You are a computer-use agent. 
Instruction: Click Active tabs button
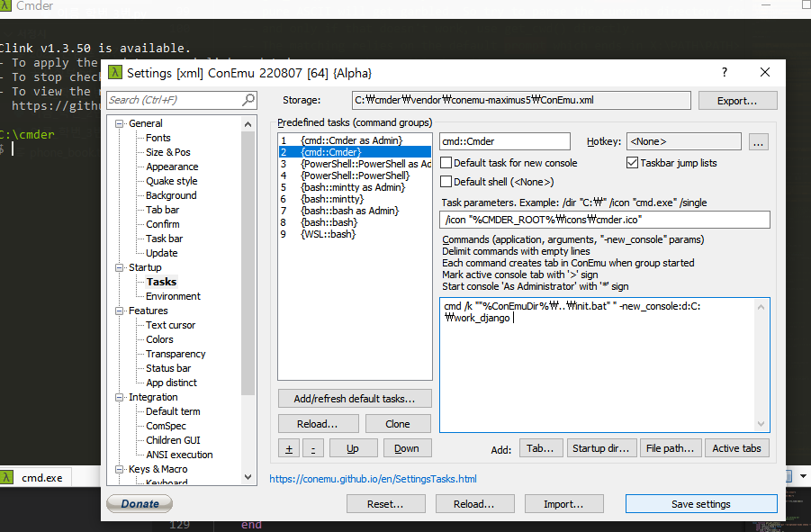coord(736,448)
